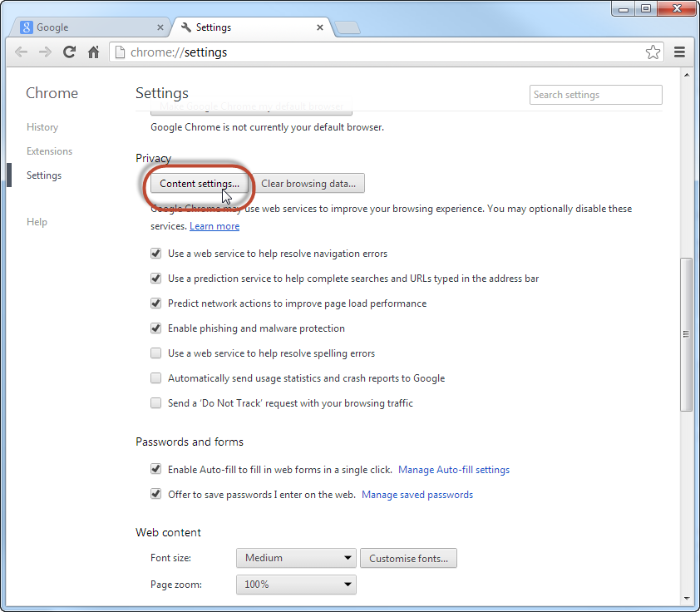Click the Customise fonts button

coord(408,559)
